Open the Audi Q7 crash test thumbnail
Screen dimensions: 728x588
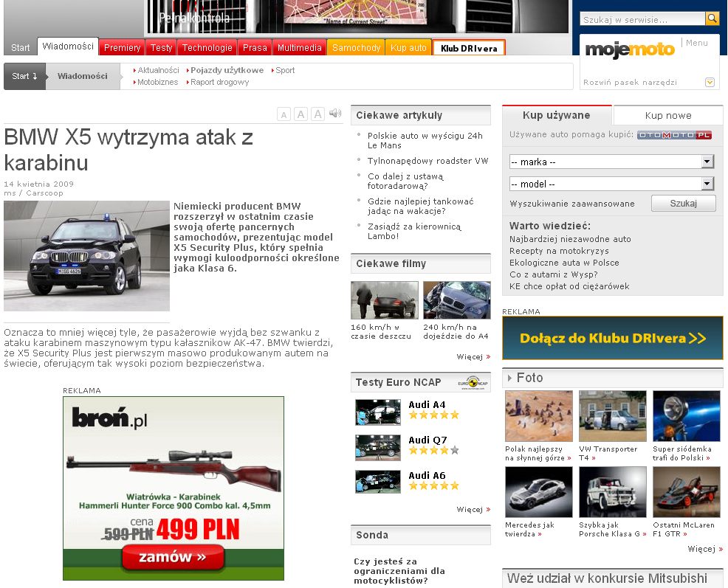tap(378, 447)
